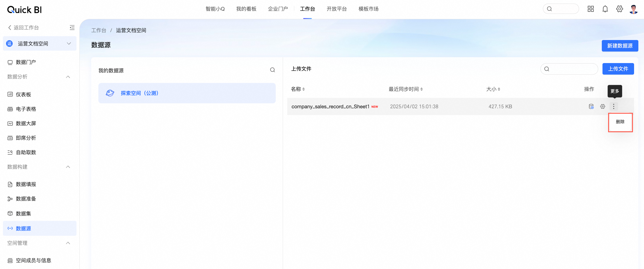Image resolution: width=644 pixels, height=269 pixels.
Task: Open the notifications bell
Action: tap(605, 9)
